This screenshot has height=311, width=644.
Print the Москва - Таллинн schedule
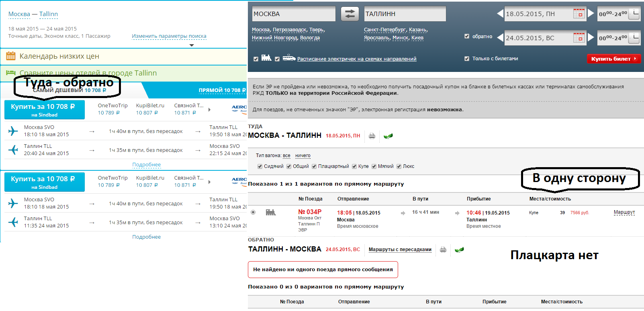pos(372,136)
